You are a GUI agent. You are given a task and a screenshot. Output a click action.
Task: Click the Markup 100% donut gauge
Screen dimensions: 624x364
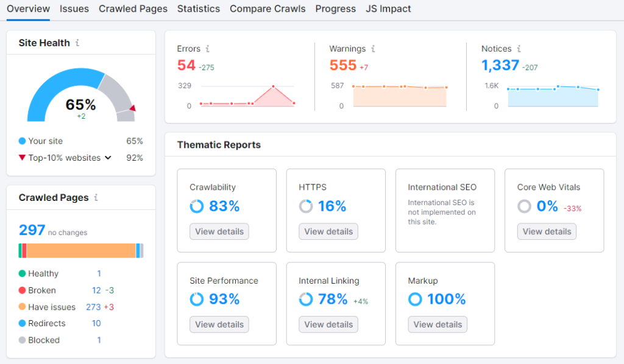pos(414,299)
